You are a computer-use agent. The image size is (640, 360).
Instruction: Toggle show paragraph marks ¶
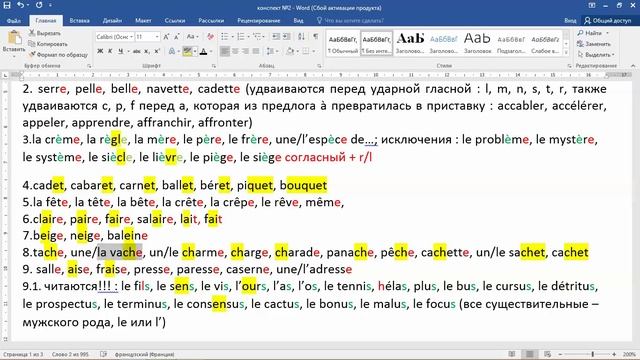pos(316,37)
